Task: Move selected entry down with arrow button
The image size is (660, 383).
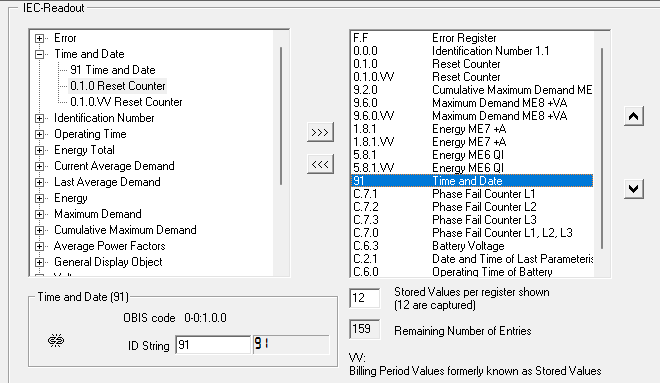Action: click(633, 189)
